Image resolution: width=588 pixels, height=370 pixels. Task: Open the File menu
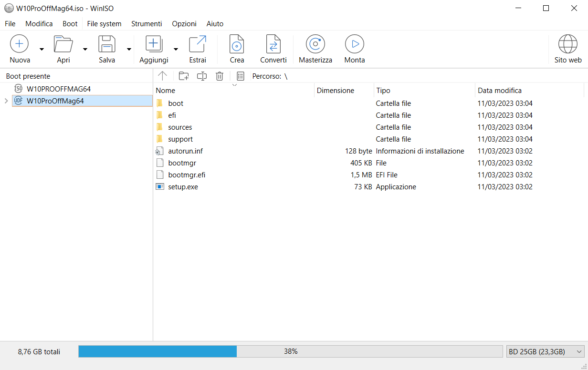[10, 24]
